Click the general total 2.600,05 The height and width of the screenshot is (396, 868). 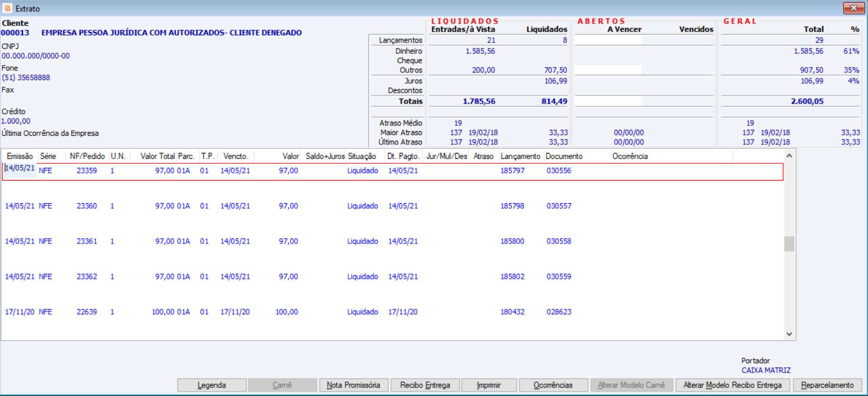coord(807,101)
